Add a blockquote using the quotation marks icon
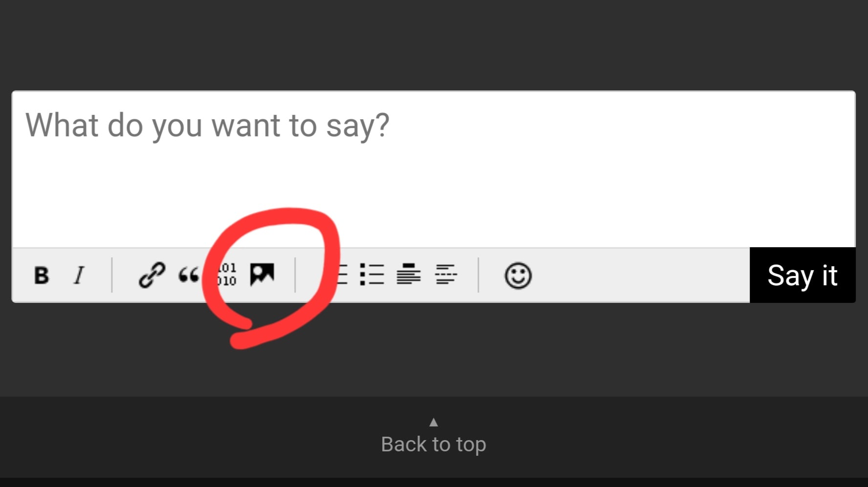This screenshot has height=487, width=868. click(x=189, y=275)
